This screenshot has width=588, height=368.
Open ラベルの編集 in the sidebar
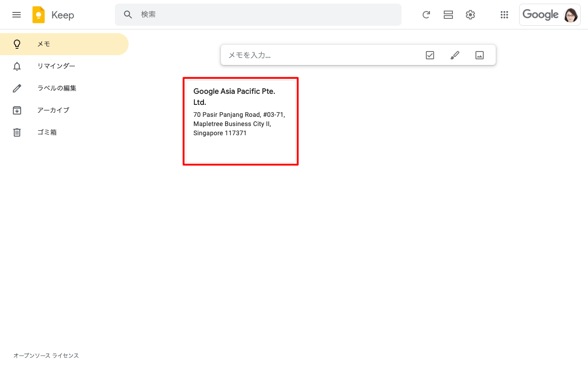point(64,88)
